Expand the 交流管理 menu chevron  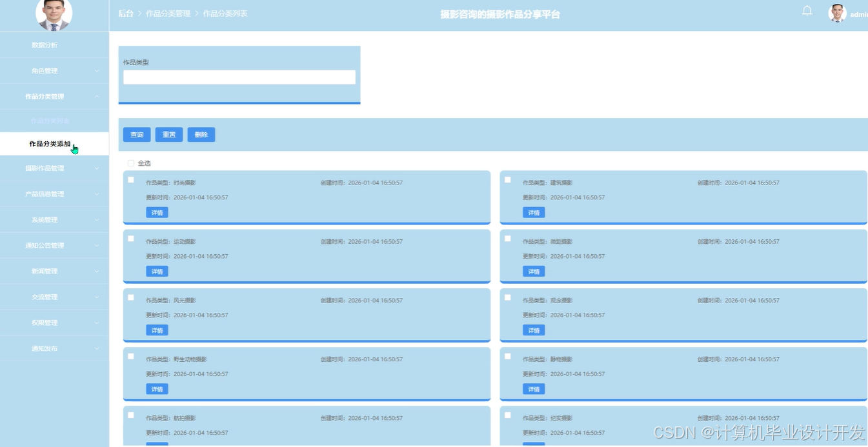pos(97,297)
